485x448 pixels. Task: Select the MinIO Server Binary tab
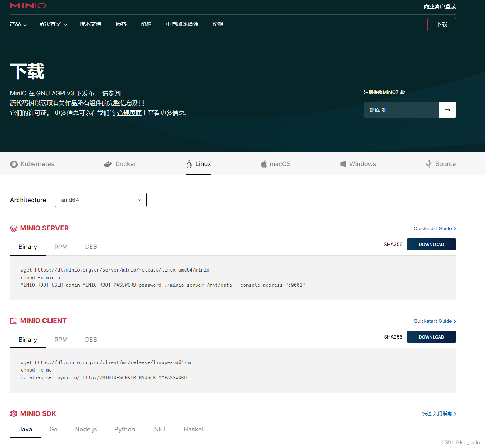28,247
